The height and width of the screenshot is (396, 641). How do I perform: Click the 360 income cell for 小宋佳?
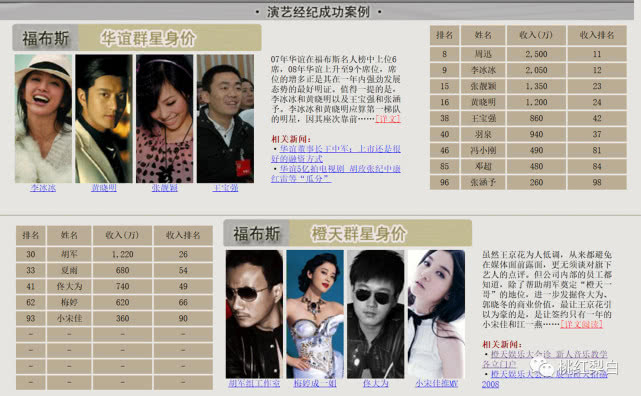(122, 318)
